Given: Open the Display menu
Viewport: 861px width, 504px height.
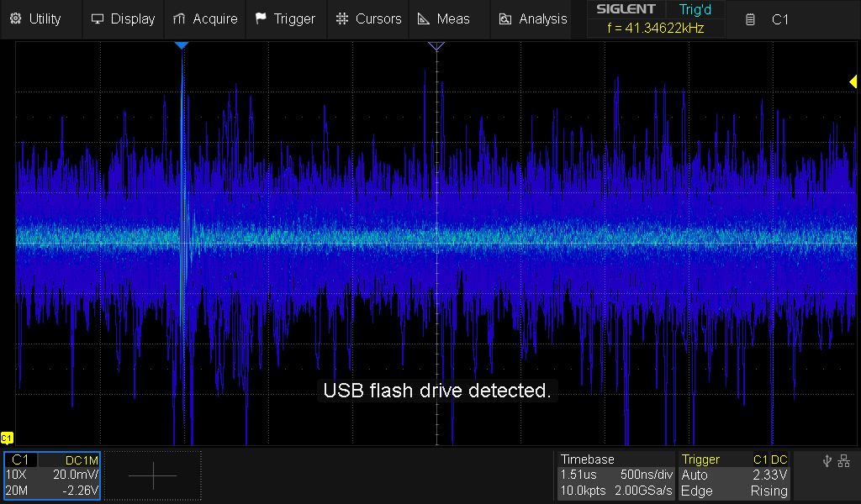Looking at the screenshot, I should point(123,18).
